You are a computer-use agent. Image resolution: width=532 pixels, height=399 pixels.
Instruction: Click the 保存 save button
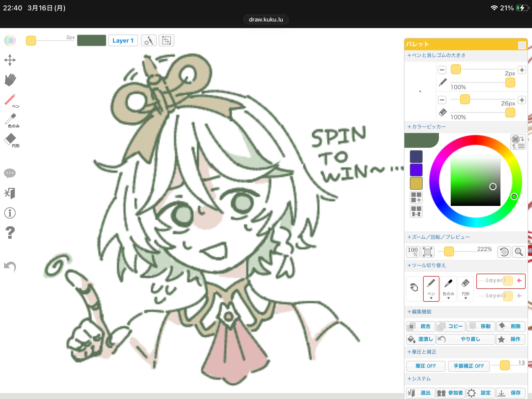tap(510, 393)
